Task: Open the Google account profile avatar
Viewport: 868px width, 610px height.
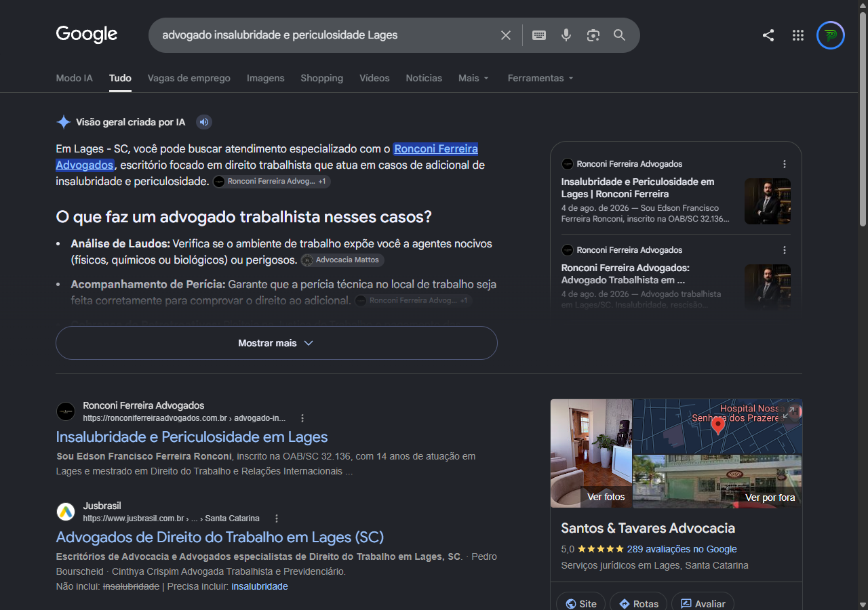Action: pos(831,35)
